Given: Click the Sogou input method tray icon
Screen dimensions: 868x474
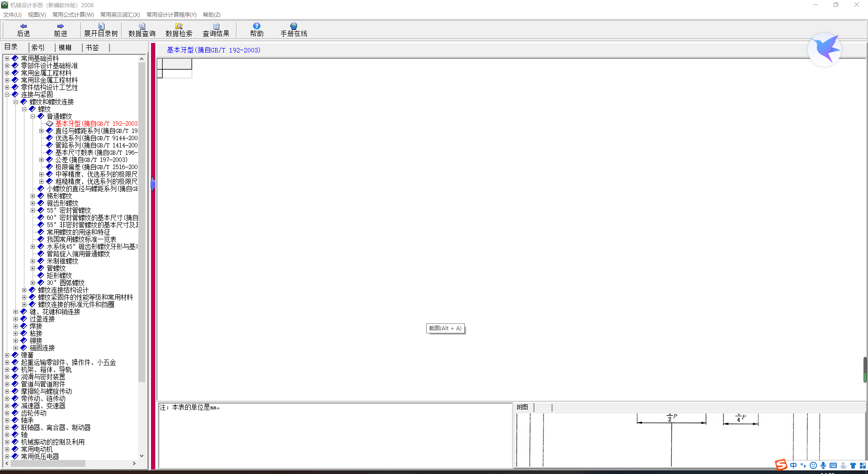Looking at the screenshot, I should pyautogui.click(x=781, y=465).
